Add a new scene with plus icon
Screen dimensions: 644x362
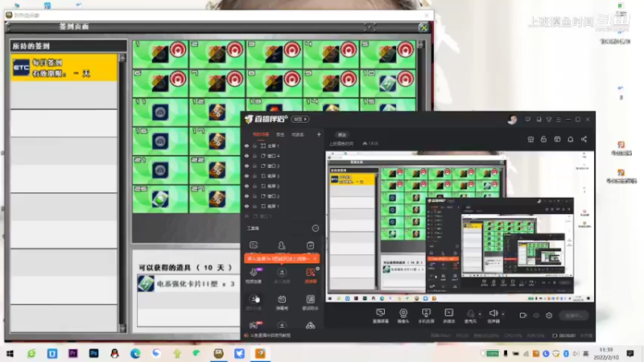319,134
